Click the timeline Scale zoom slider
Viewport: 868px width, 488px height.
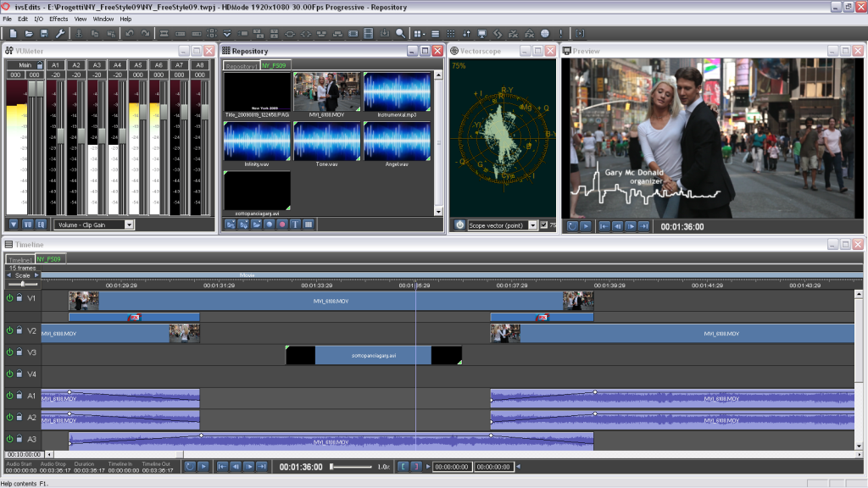tap(23, 284)
